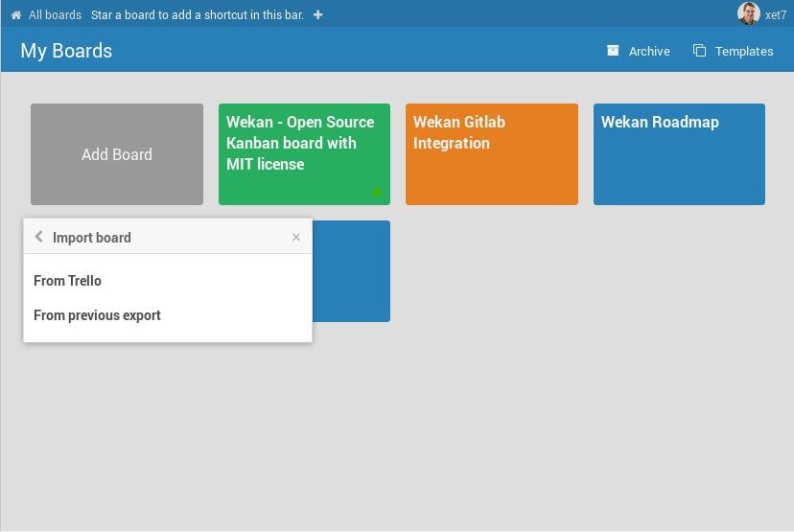Open the Wekan Gitlab Integration board

tap(492, 154)
